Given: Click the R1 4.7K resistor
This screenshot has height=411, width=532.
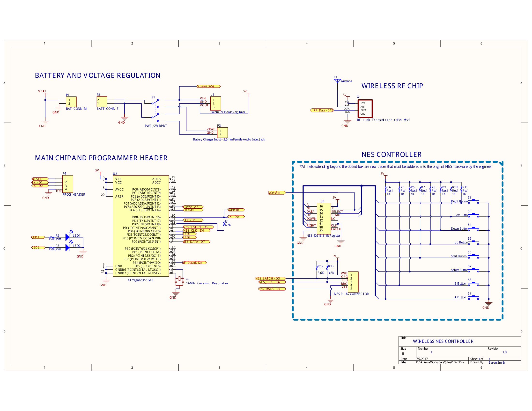Looking at the screenshot, I should click(224, 223).
